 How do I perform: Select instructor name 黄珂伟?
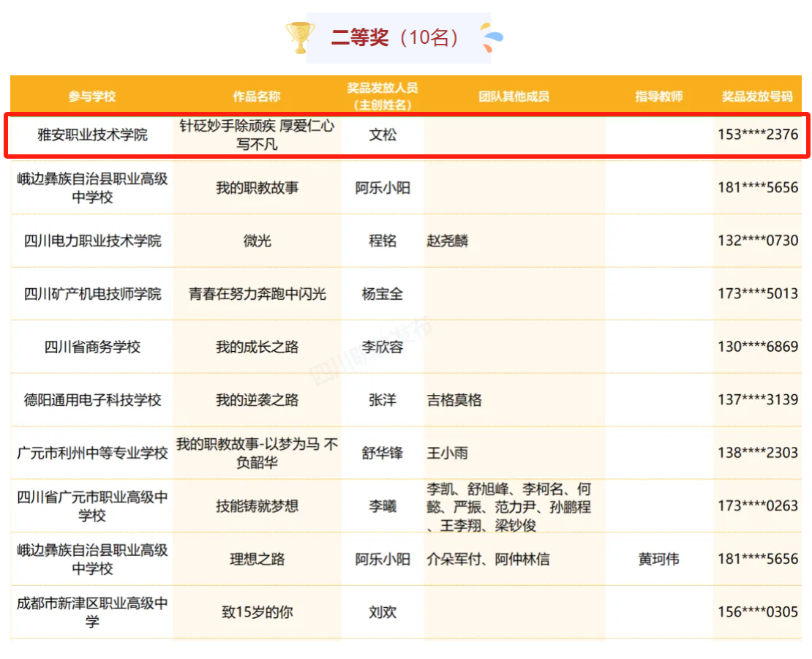[x=658, y=560]
